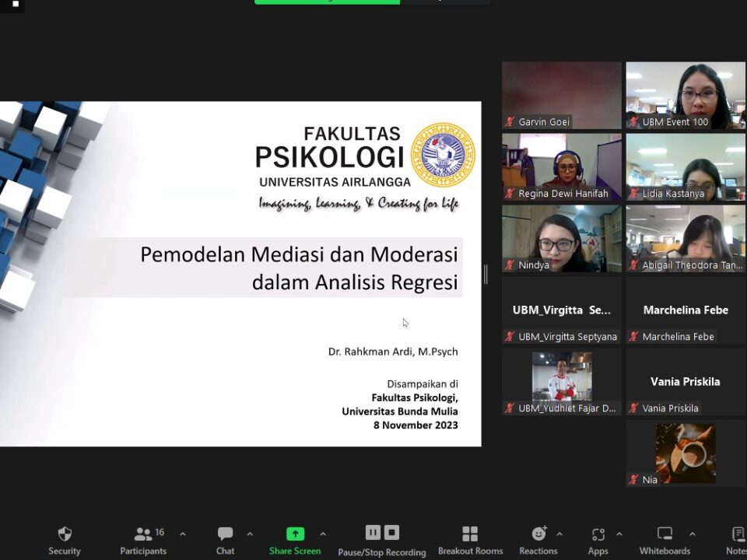Select UBM Event 100 video tile

pos(686,95)
